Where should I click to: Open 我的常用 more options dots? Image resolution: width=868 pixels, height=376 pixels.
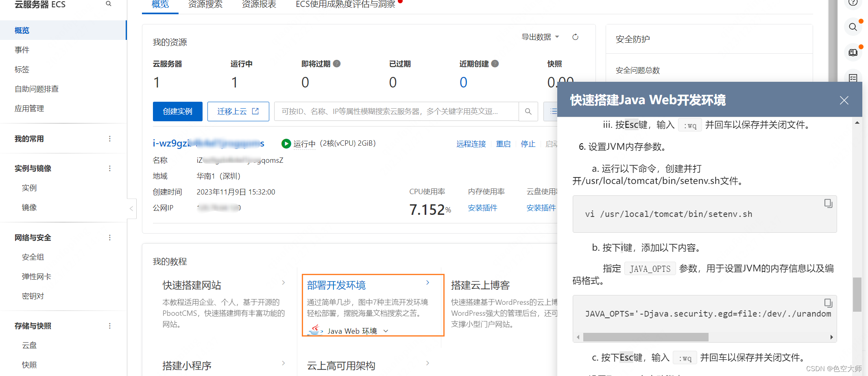click(110, 139)
